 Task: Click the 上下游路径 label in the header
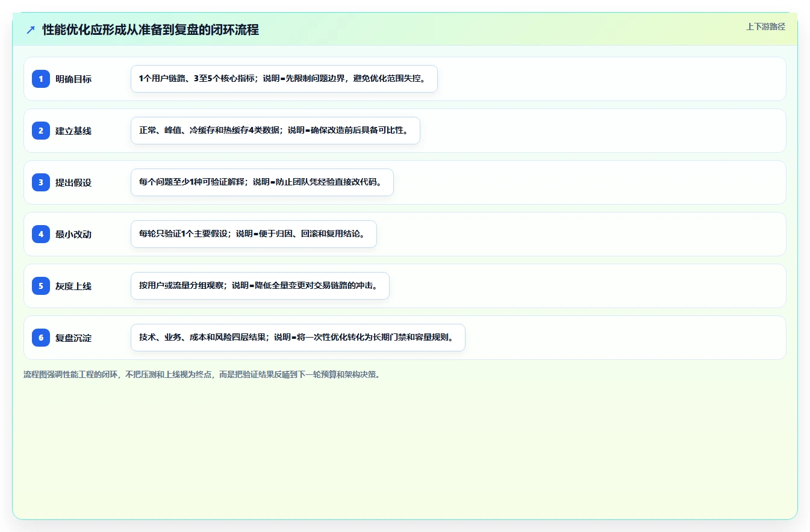click(765, 26)
